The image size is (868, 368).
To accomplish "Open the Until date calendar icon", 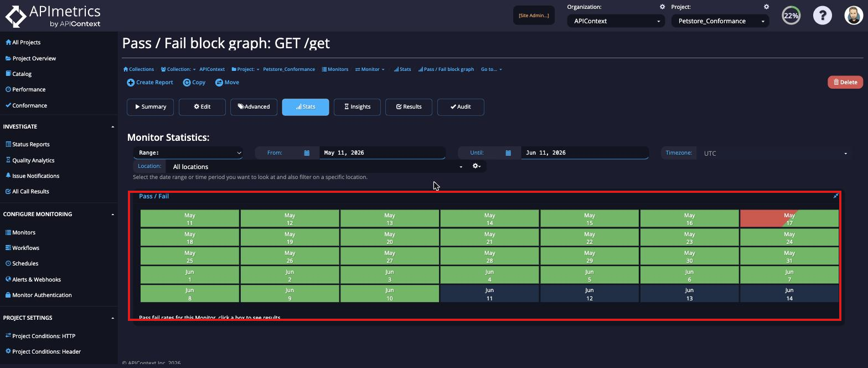I will (508, 153).
